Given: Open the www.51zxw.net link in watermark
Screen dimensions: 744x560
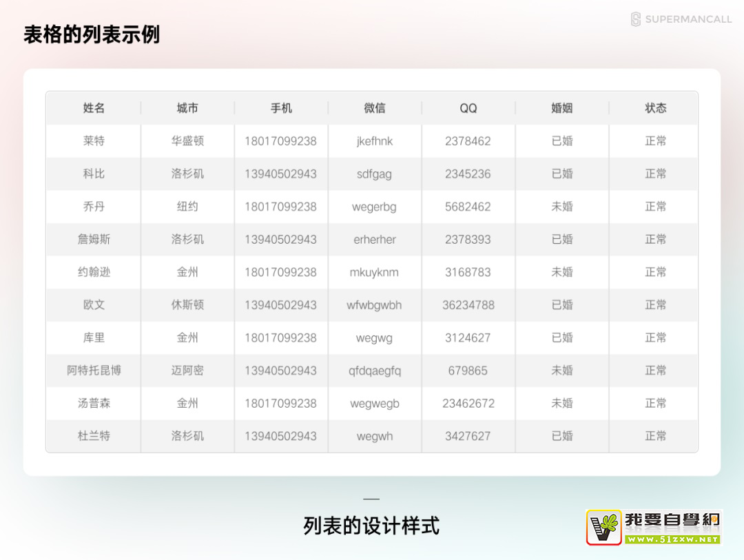Looking at the screenshot, I should [672, 539].
